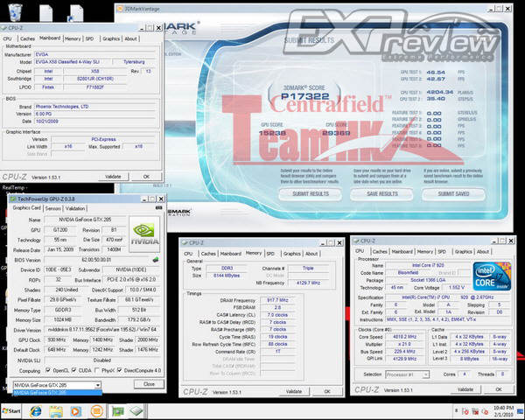
Task: Click the Intel Core i7 logo in CPU-Z
Action: click(492, 276)
